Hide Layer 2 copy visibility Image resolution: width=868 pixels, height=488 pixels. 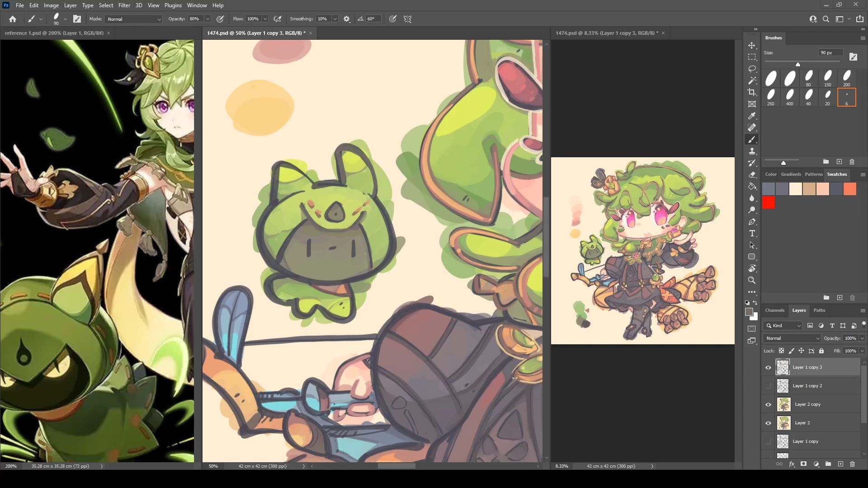pyautogui.click(x=768, y=404)
